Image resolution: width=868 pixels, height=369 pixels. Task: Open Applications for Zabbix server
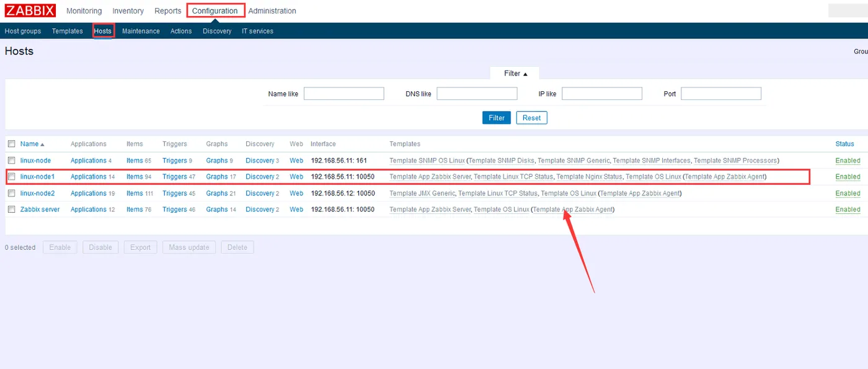89,210
